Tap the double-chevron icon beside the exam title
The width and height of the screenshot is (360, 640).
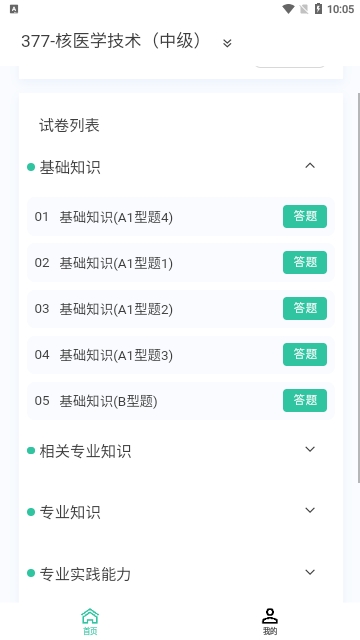(227, 43)
